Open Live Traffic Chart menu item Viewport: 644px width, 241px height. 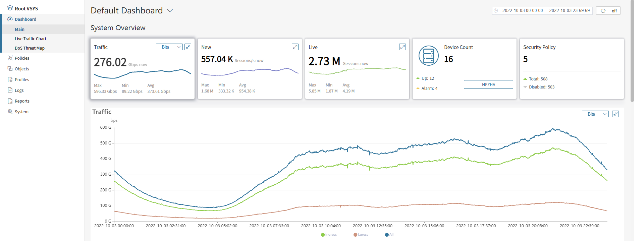tap(31, 39)
